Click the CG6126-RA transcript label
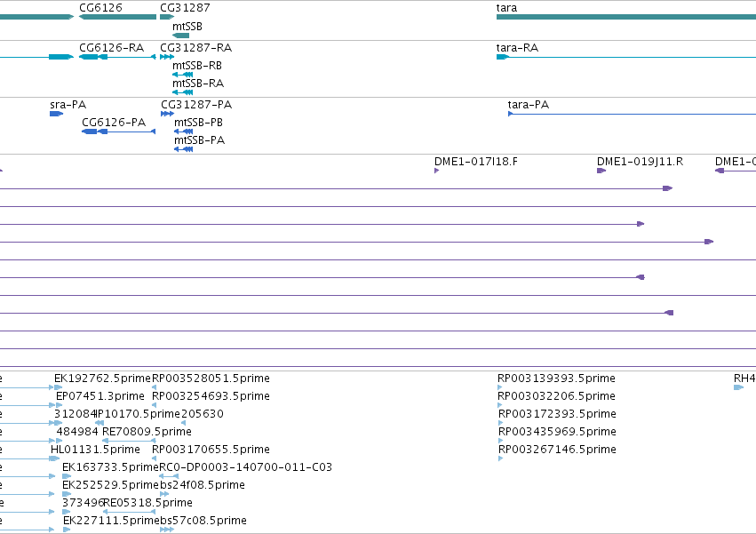Screen dimensions: 756x534 [111, 48]
